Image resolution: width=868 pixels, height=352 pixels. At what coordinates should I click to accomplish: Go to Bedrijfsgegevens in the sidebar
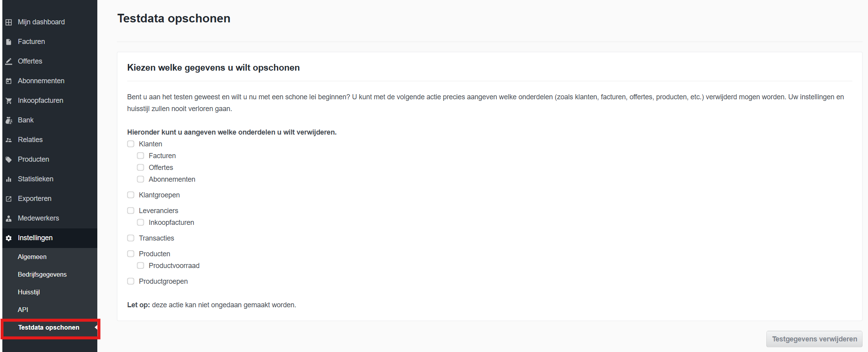tap(42, 274)
